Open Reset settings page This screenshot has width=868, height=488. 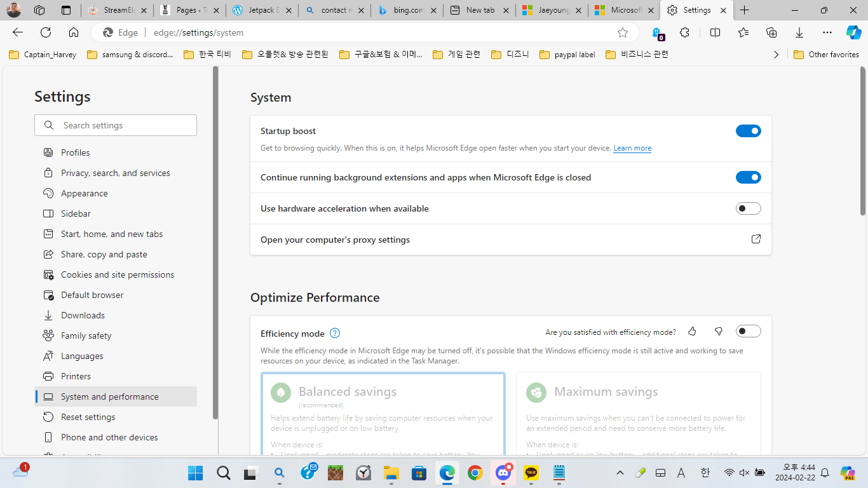click(116, 417)
